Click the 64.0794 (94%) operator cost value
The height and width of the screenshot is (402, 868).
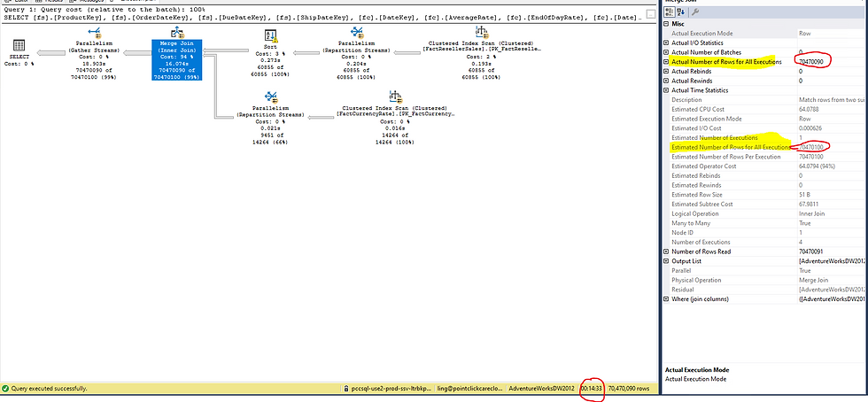817,166
